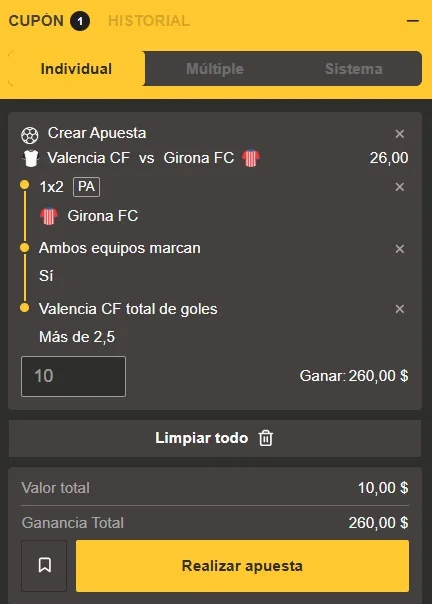Image resolution: width=432 pixels, height=604 pixels.
Task: Click the trash can icon
Action: (x=266, y=438)
